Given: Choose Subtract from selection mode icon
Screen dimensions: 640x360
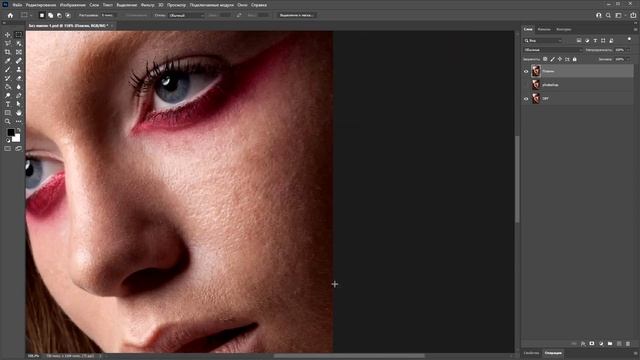Looking at the screenshot, I should point(59,15).
